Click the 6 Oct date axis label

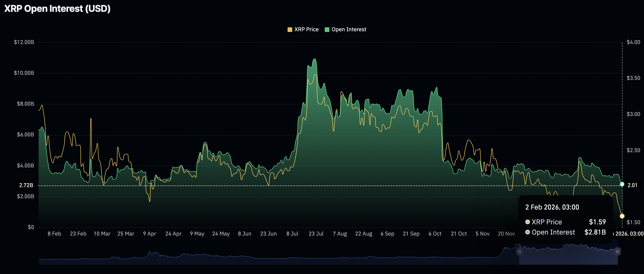point(435,234)
